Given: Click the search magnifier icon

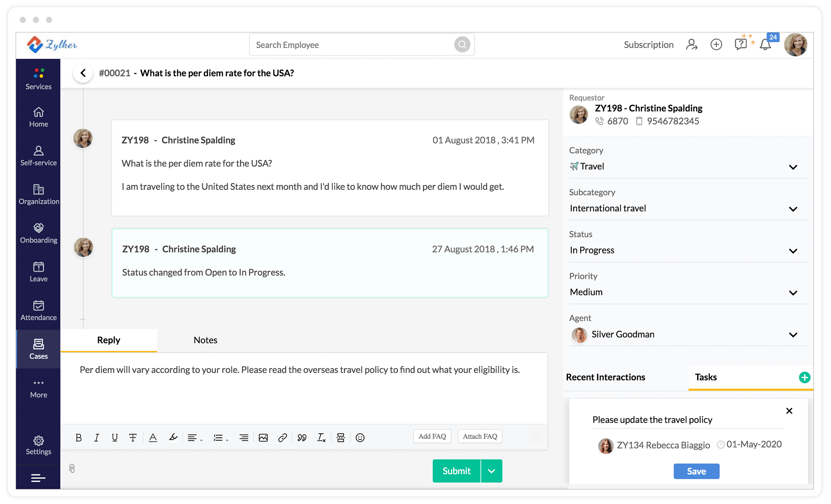Looking at the screenshot, I should [462, 44].
